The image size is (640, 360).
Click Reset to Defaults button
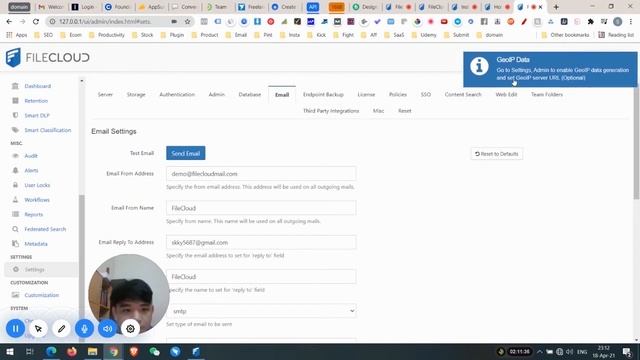point(497,154)
